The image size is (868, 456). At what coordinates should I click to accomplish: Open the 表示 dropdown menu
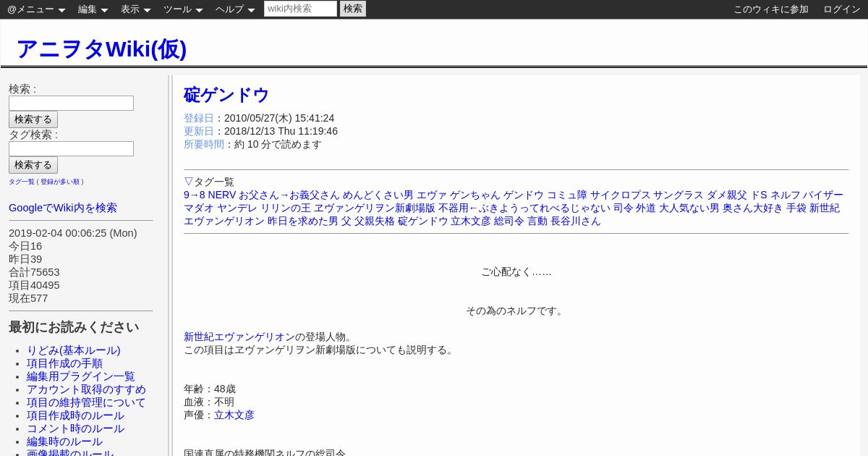click(135, 9)
